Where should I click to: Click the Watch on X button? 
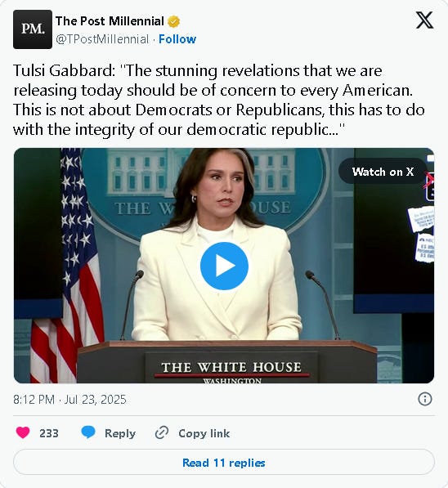(x=383, y=172)
